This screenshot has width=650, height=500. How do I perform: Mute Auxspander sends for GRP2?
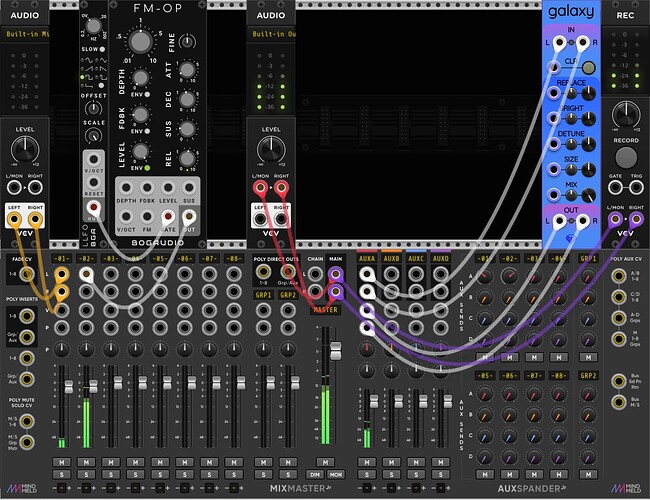pyautogui.click(x=588, y=474)
